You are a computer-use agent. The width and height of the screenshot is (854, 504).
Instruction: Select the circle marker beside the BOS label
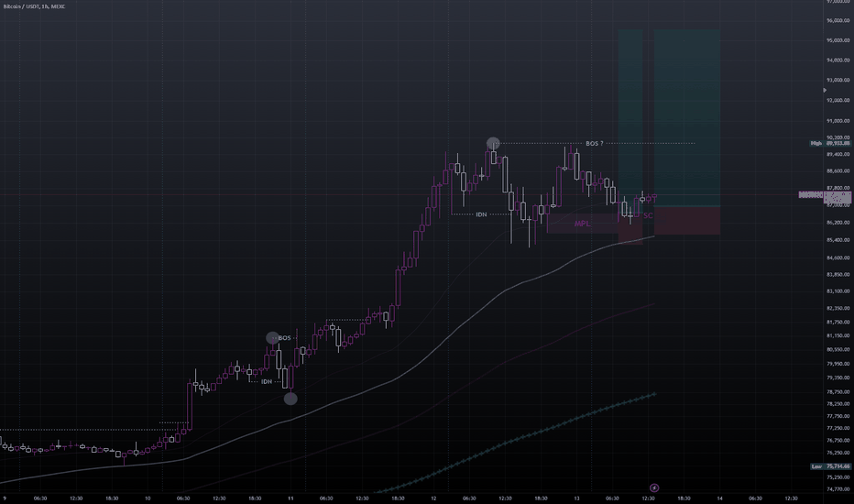(272, 338)
